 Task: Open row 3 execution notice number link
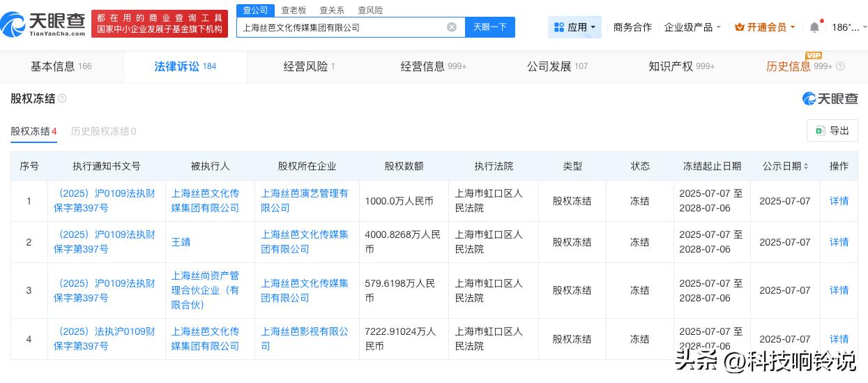tap(105, 290)
